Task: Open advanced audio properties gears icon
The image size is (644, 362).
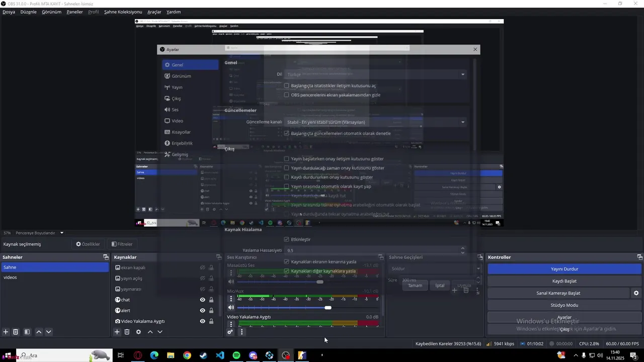Action: pyautogui.click(x=230, y=332)
